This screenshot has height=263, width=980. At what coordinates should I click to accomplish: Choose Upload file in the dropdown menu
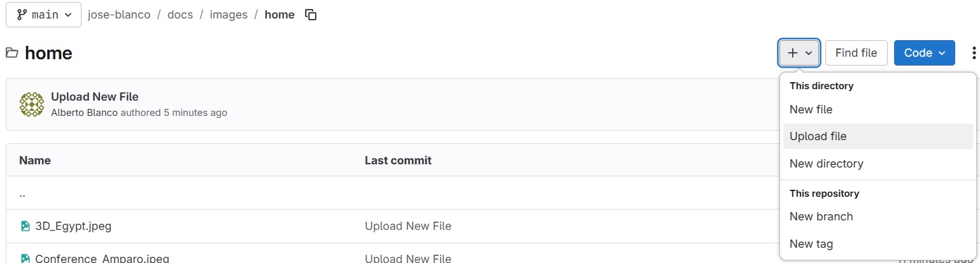(x=818, y=136)
